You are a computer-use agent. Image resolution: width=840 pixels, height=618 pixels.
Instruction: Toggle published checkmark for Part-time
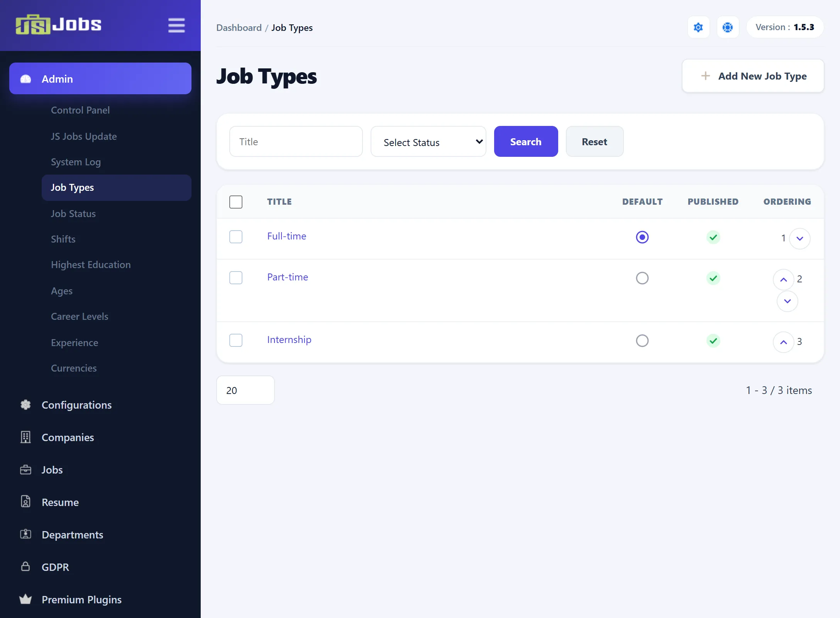(713, 278)
